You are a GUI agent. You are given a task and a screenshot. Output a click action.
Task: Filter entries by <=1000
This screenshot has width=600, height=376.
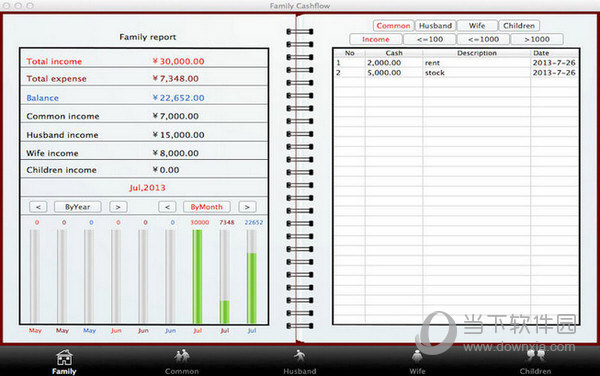coord(483,39)
